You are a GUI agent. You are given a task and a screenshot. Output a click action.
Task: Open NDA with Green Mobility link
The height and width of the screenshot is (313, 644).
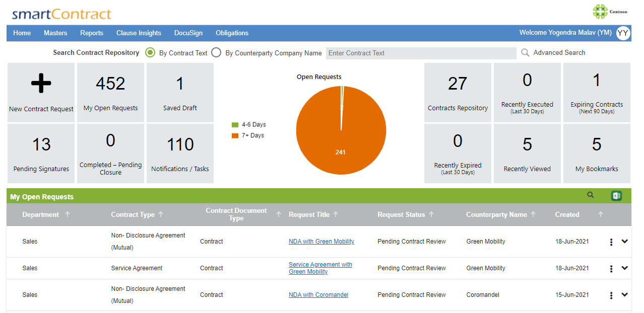(x=321, y=242)
